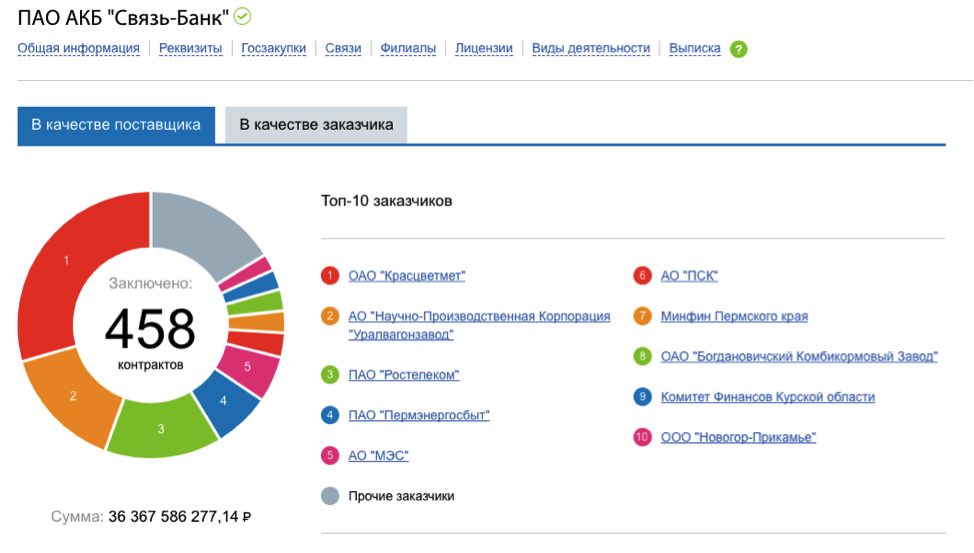The height and width of the screenshot is (553, 974).
Task: Open the Выписка section link
Action: tap(694, 48)
